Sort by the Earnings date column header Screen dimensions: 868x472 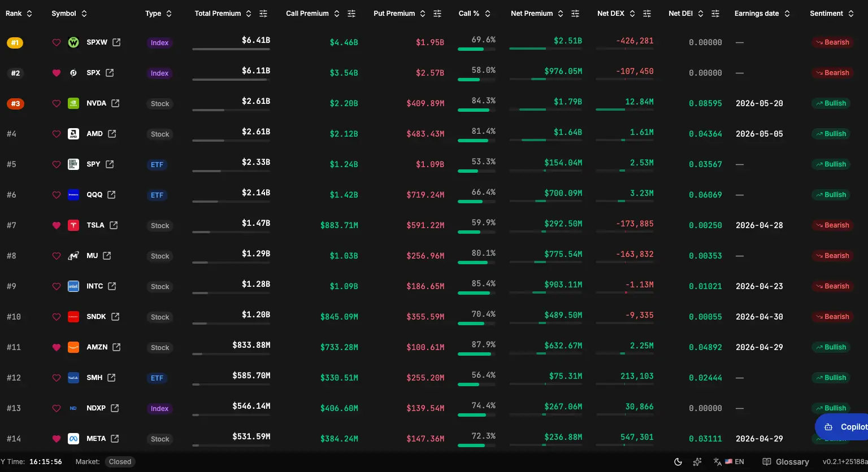[762, 14]
